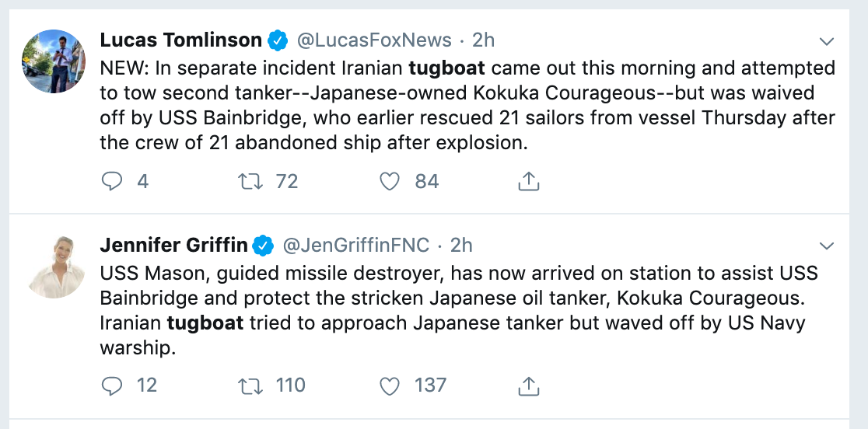Like Lucas Tomlinson's tweet
This screenshot has width=868, height=429.
tap(389, 182)
